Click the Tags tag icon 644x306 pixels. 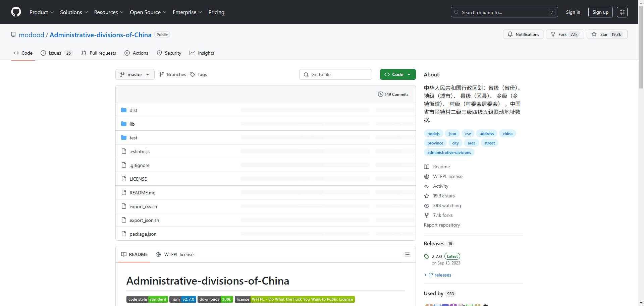[x=192, y=74]
